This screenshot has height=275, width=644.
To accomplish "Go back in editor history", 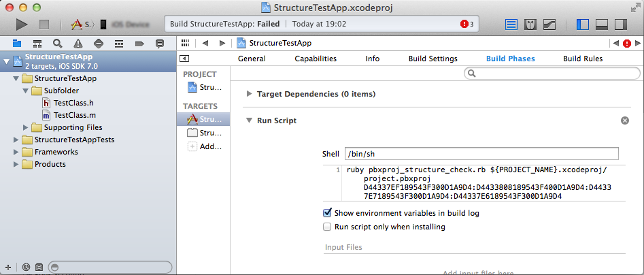I will point(205,43).
